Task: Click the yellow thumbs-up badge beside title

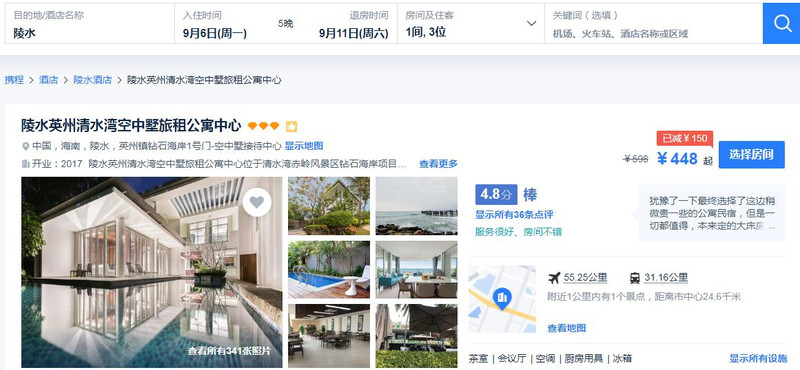Action: [291, 126]
